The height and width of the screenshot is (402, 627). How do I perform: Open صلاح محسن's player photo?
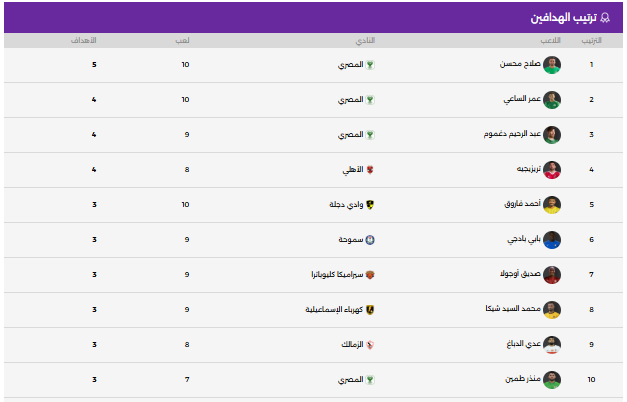(x=552, y=65)
